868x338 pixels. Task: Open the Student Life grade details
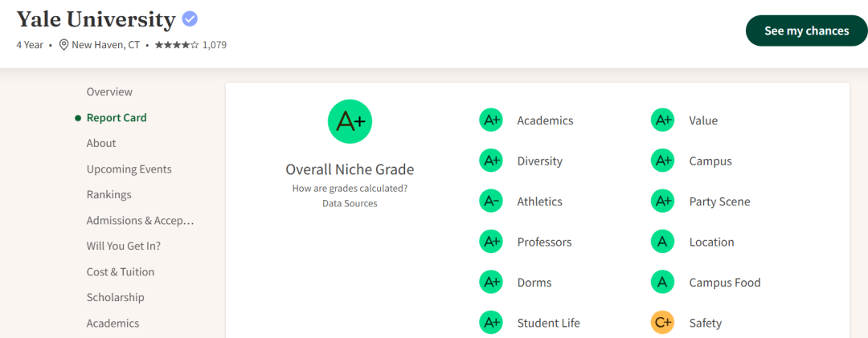pos(549,323)
